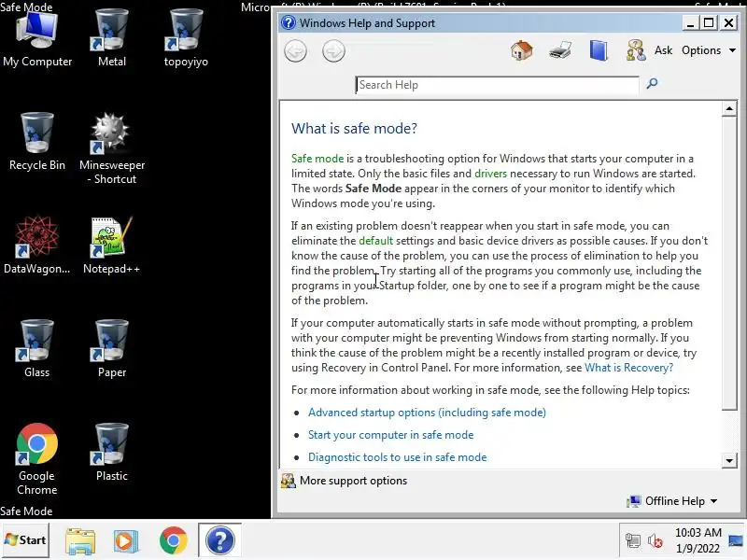Print the current help topic
Screen dimensions: 747x560
559,50
